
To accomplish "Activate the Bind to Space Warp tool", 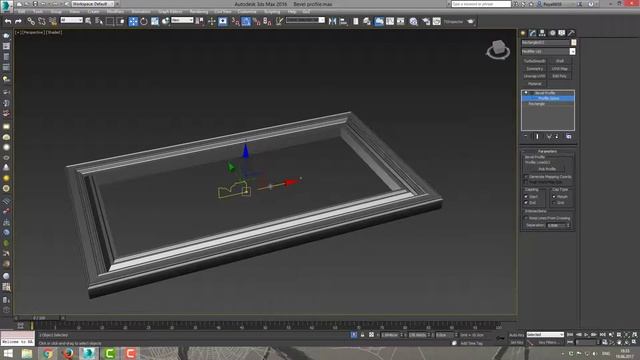I will pyautogui.click(x=53, y=21).
